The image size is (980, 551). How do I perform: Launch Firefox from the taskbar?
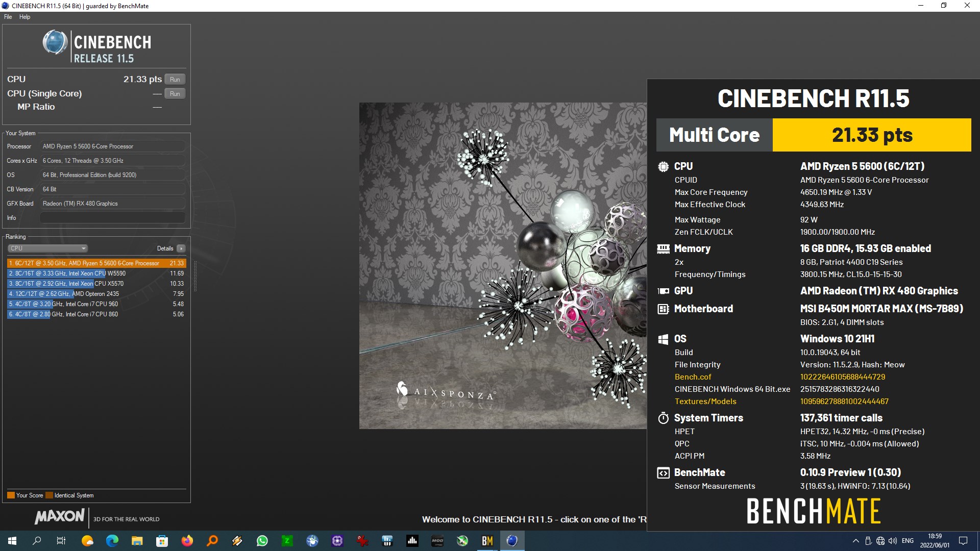[x=187, y=541]
